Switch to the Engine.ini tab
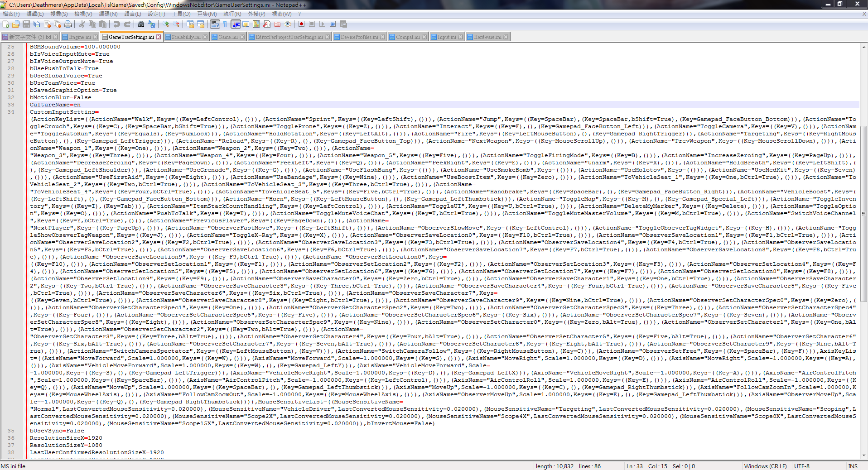Screen dimensions: 868x470 click(x=80, y=37)
